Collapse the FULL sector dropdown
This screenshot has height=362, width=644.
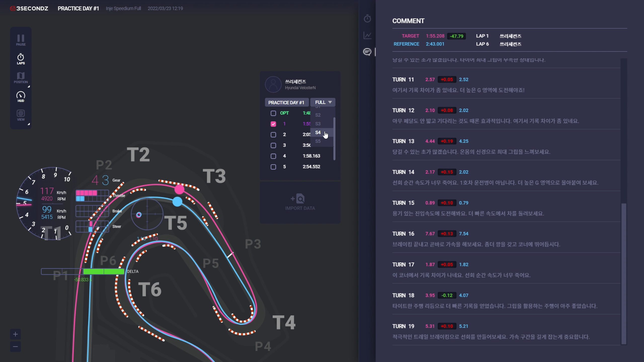click(x=323, y=102)
